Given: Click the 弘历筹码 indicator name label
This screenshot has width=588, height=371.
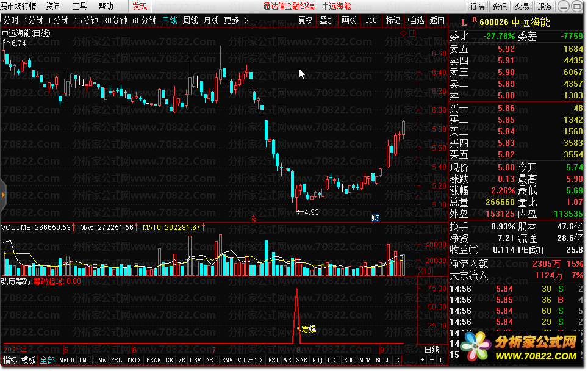Looking at the screenshot, I should click(15, 281).
